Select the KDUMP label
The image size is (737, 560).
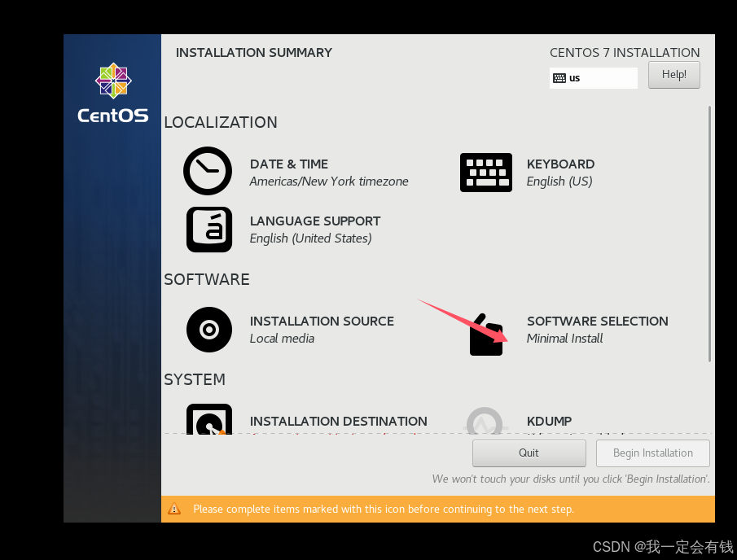click(549, 421)
